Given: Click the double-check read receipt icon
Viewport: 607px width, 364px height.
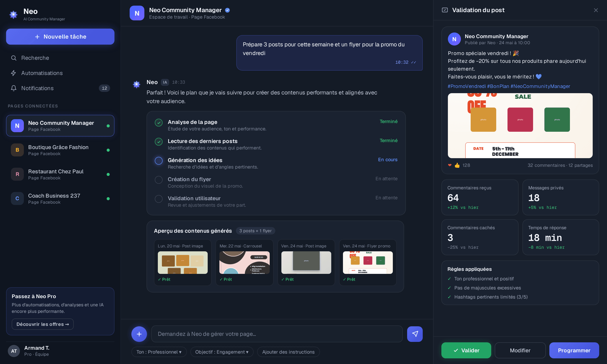Looking at the screenshot, I should click(413, 63).
